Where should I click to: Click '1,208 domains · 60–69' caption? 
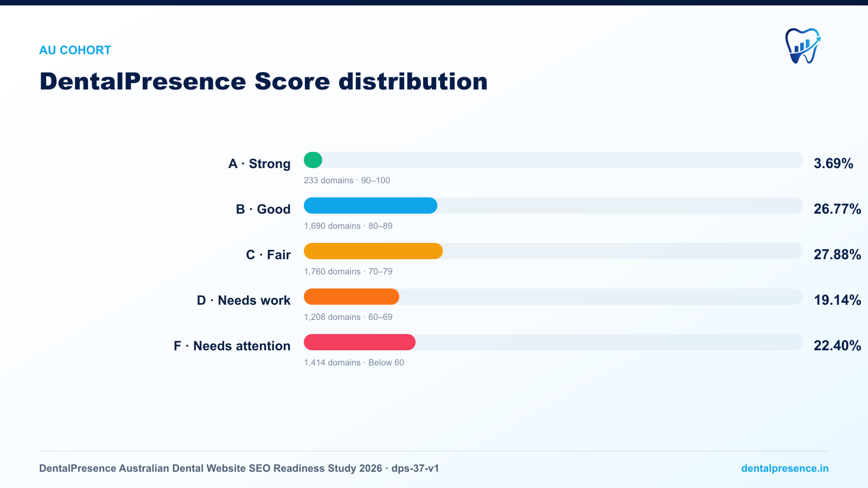tap(348, 317)
